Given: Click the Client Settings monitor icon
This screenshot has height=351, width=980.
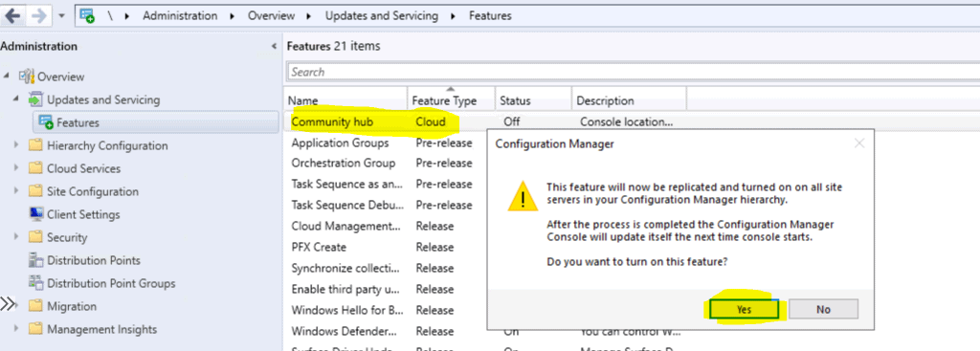Looking at the screenshot, I should [36, 214].
